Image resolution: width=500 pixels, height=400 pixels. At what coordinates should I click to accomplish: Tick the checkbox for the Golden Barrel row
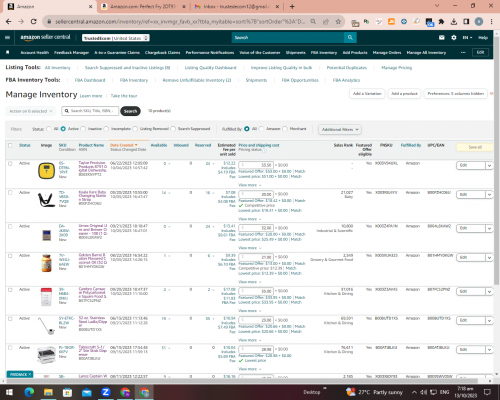(10, 256)
